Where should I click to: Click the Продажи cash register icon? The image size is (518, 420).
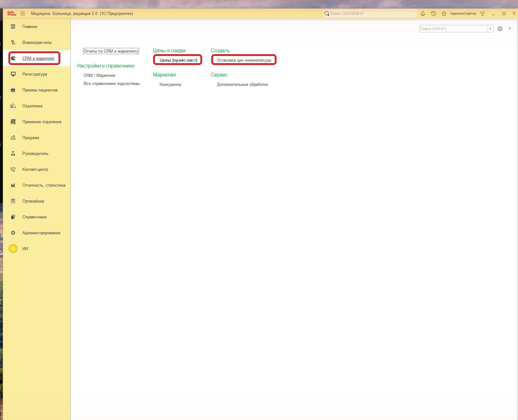[x=13, y=138]
